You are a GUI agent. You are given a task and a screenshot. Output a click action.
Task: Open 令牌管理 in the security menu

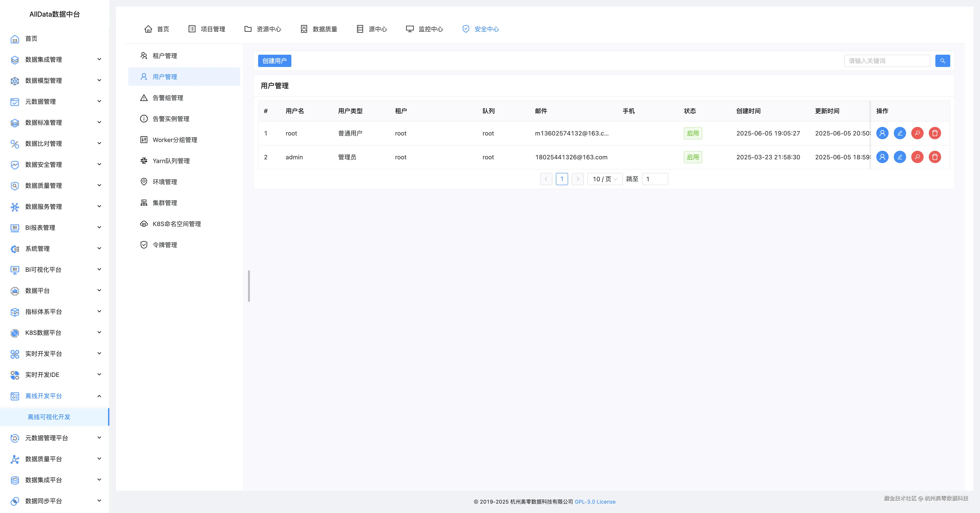tap(165, 245)
